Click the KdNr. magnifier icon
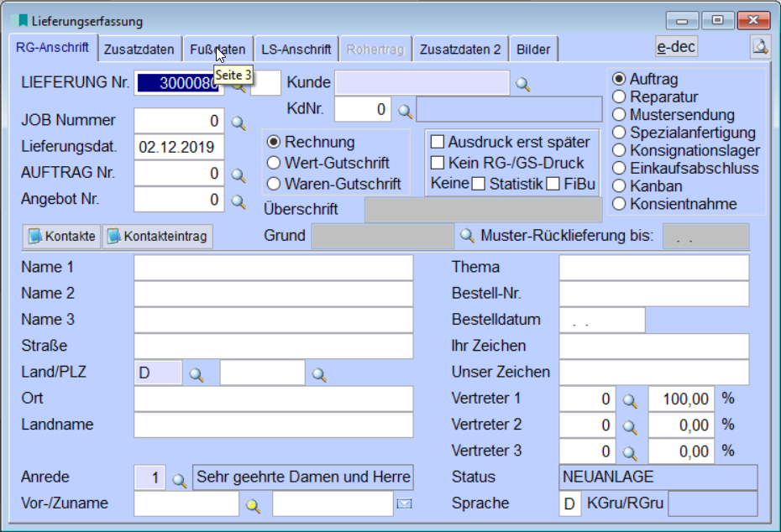The image size is (781, 532). coord(404,110)
